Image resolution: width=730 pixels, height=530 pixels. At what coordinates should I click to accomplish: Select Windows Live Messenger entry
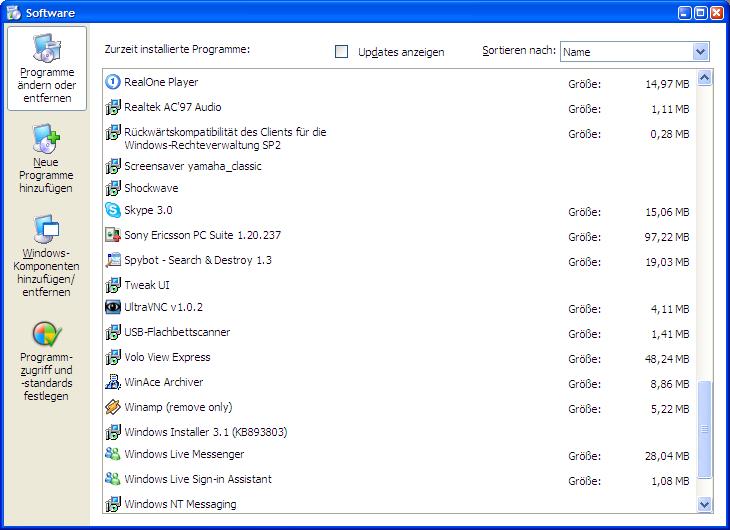184,454
